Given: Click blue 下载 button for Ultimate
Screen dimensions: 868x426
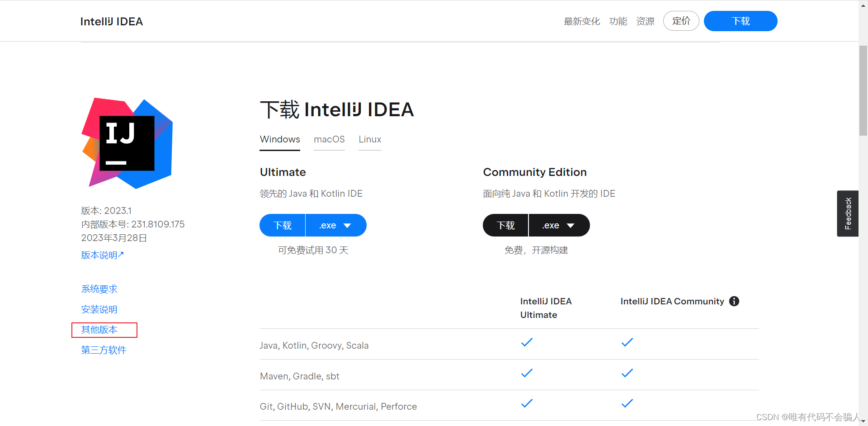Looking at the screenshot, I should 283,225.
